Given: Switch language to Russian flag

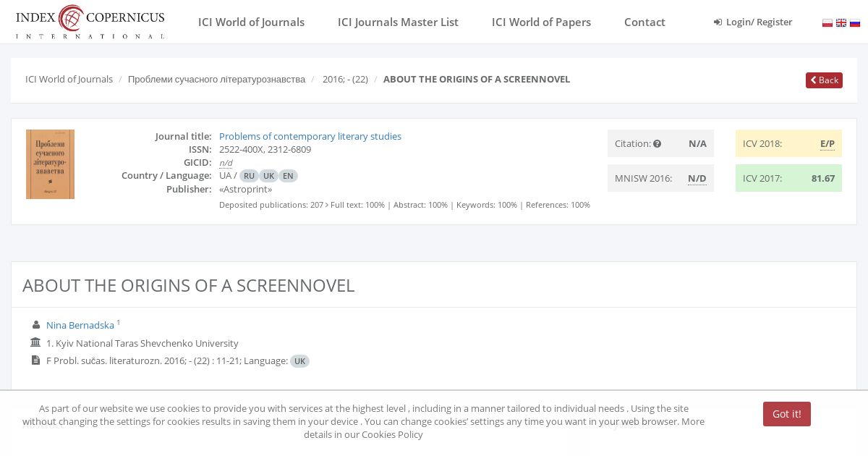Looking at the screenshot, I should click(855, 22).
